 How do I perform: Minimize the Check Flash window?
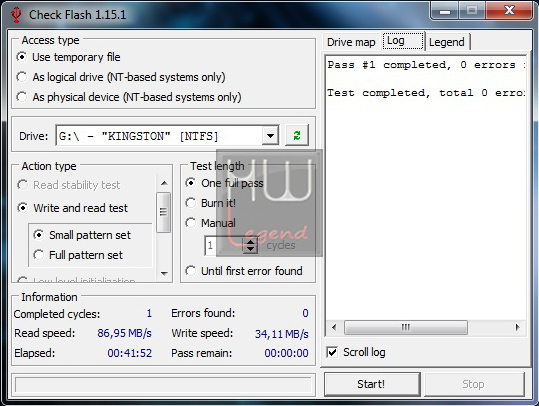pos(444,11)
